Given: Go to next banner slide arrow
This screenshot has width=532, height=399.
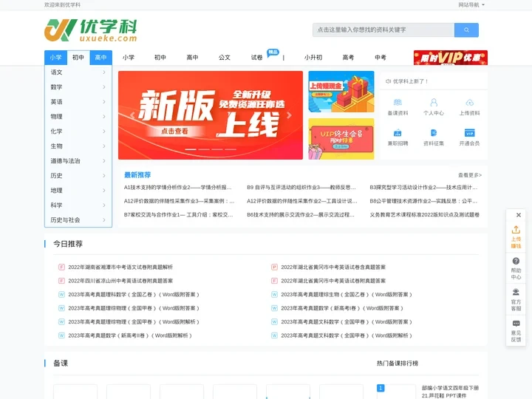Looking at the screenshot, I should (289, 115).
